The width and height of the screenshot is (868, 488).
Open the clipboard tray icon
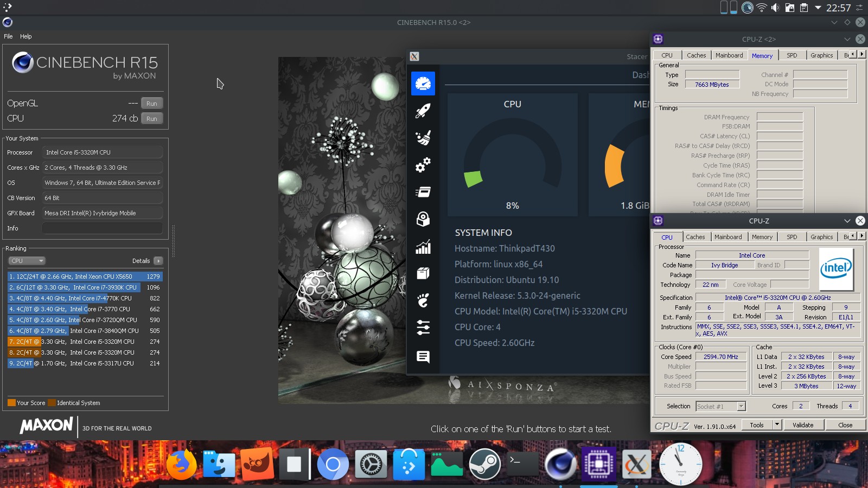coord(804,8)
